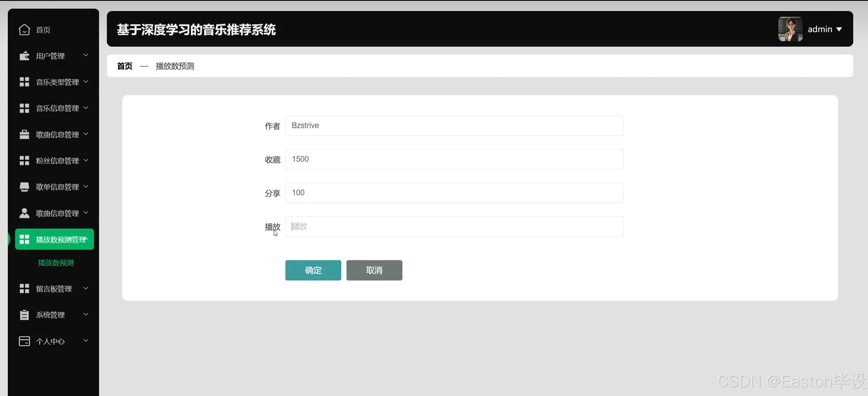Image resolution: width=868 pixels, height=396 pixels.
Task: Open the 音乐类型管理 menu item
Action: (57, 82)
